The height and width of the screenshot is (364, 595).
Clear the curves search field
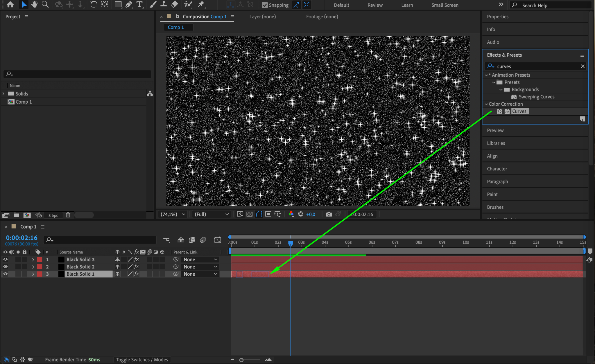click(x=583, y=66)
